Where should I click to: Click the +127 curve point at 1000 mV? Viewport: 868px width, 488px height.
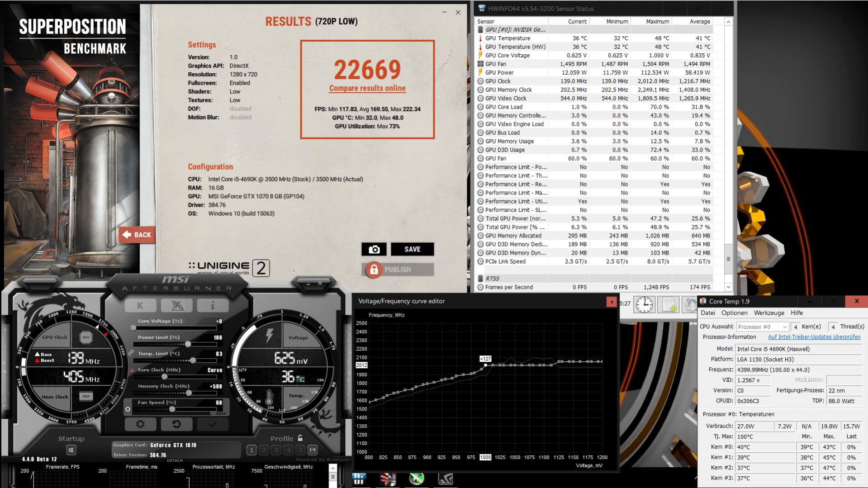(x=486, y=365)
